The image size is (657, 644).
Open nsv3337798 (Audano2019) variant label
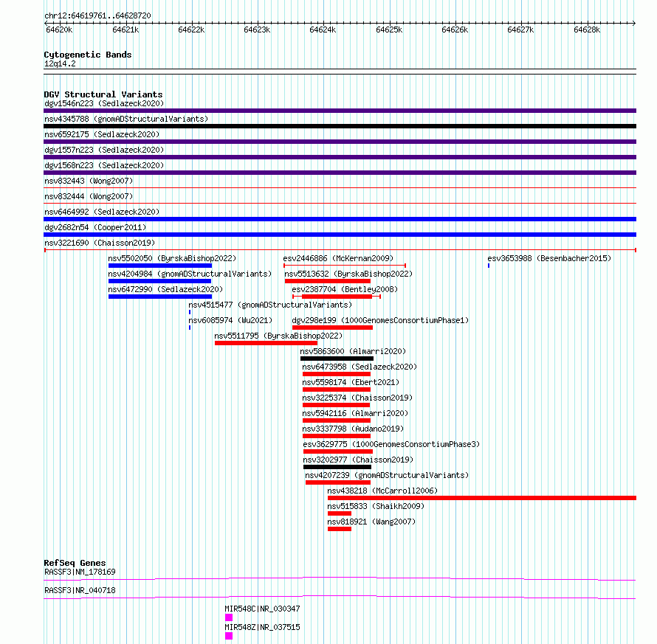coord(353,429)
